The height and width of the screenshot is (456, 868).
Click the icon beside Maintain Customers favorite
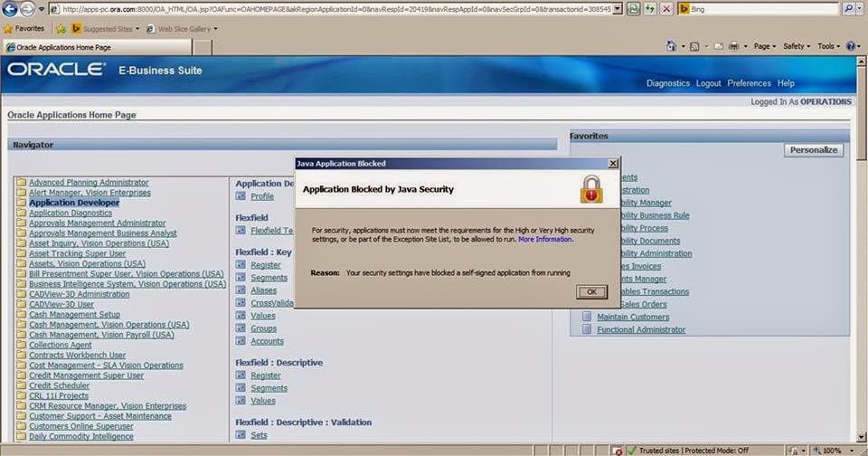(587, 317)
